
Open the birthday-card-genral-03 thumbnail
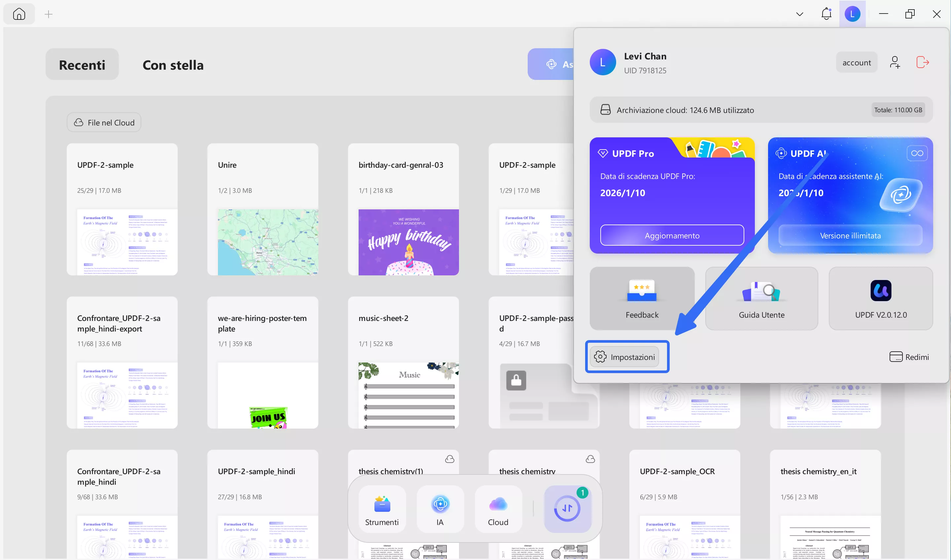coord(408,242)
